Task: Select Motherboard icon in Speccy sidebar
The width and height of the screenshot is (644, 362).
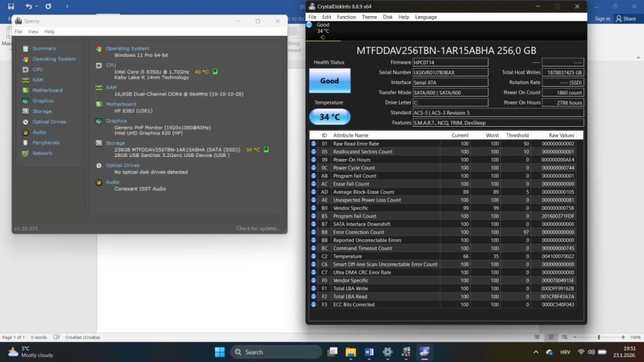Action: [x=25, y=90]
